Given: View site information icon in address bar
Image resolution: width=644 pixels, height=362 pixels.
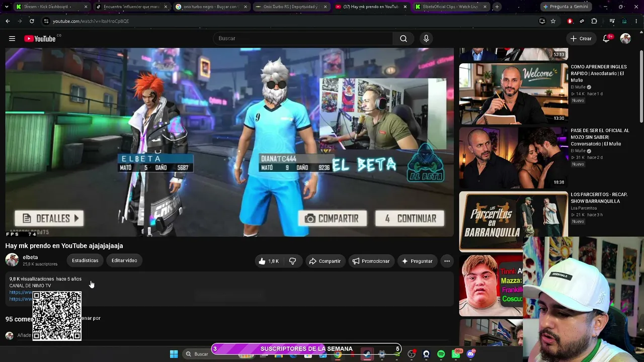Looking at the screenshot, I should (x=46, y=21).
